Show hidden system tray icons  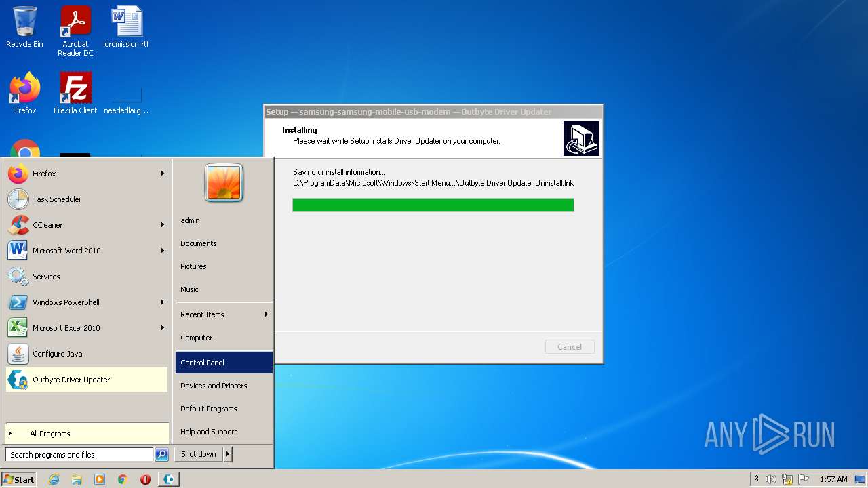tap(756, 479)
